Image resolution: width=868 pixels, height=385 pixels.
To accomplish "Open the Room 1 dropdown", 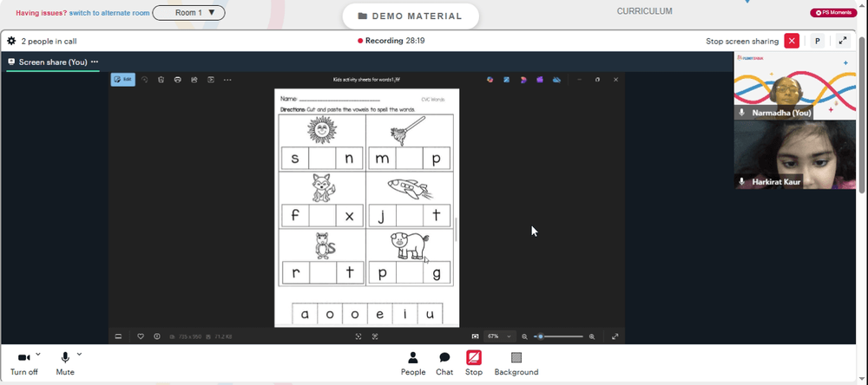I will 188,13.
